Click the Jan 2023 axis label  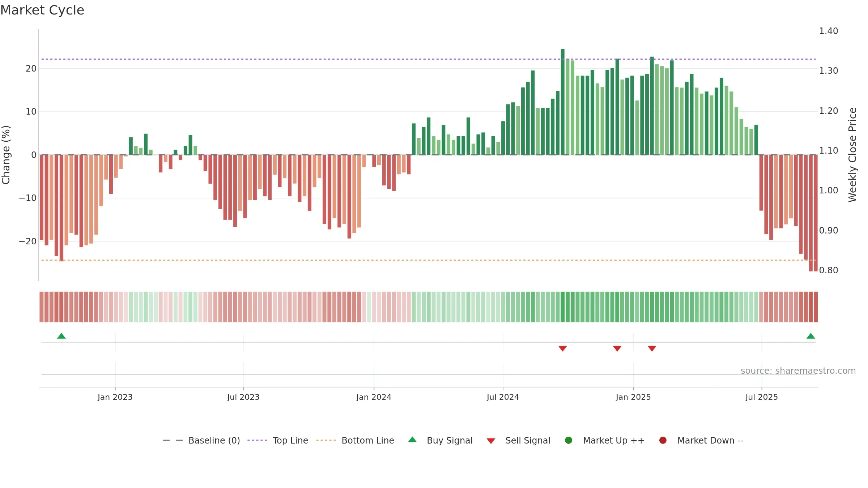(x=115, y=397)
